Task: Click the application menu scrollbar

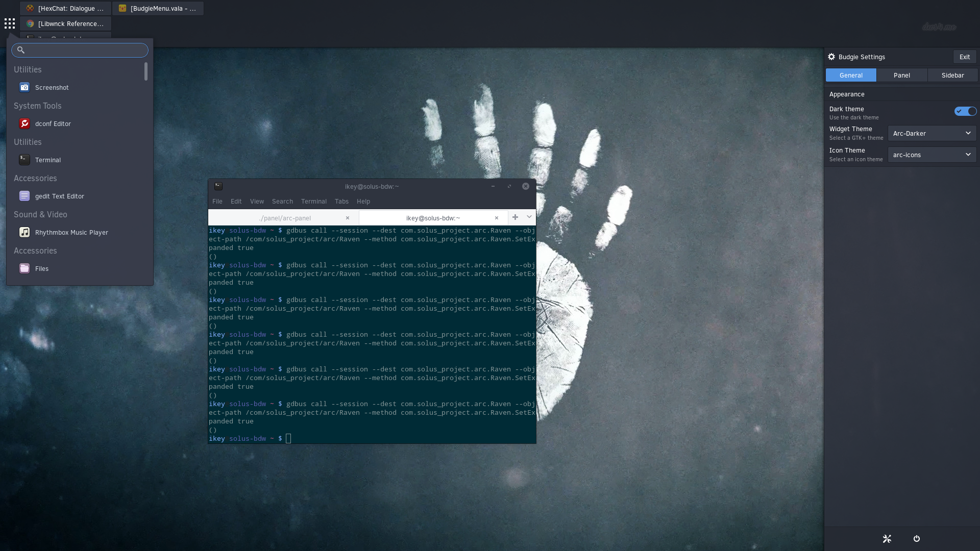Action: tap(146, 71)
